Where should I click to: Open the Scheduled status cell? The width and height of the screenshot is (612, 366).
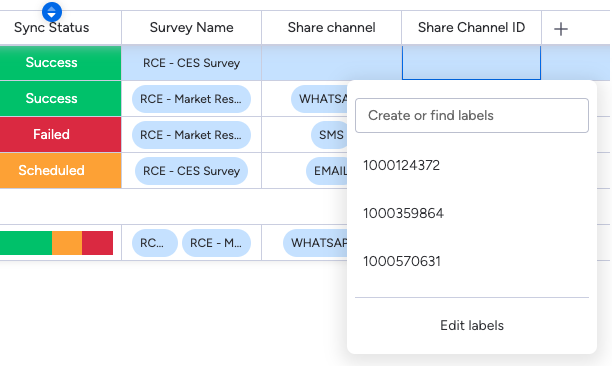click(x=60, y=171)
